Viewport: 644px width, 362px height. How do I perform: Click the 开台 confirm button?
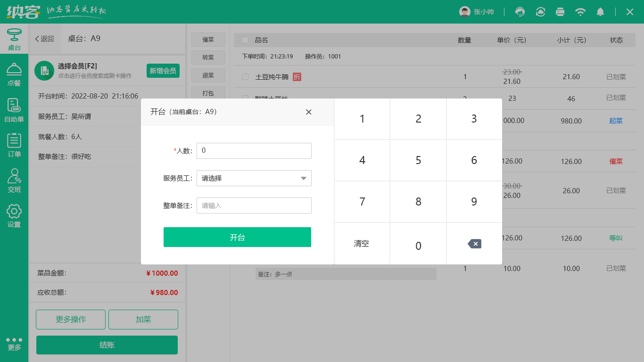pos(237,237)
